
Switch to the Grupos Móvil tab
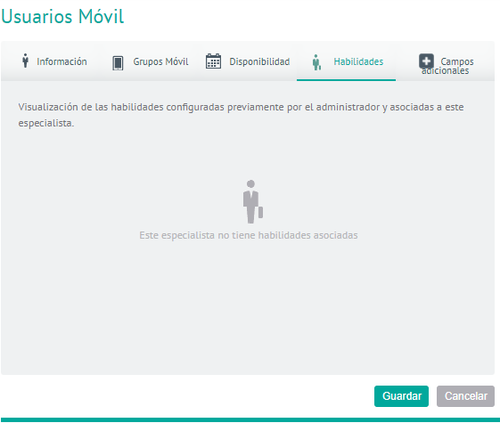coord(161,62)
